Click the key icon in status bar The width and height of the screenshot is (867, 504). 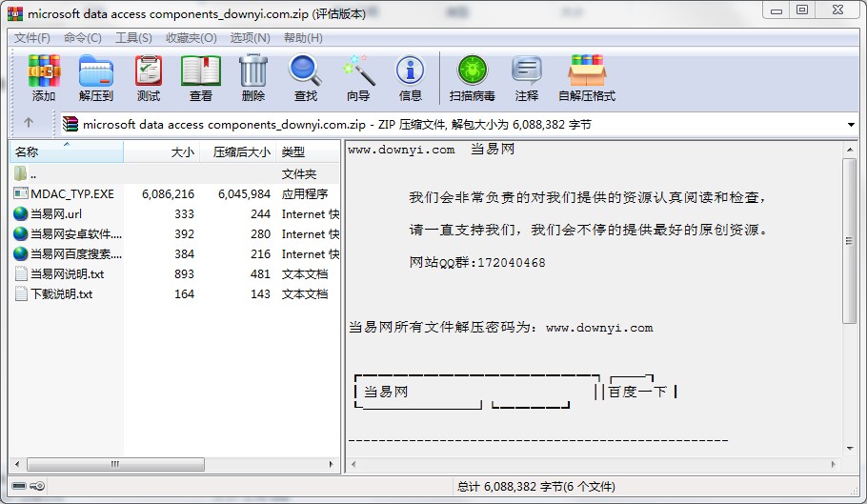coord(37,486)
